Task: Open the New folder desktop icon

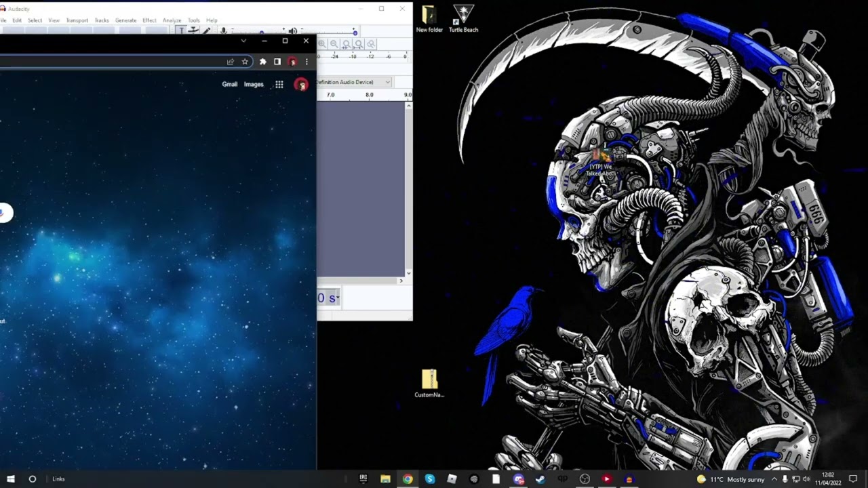Action: [429, 19]
